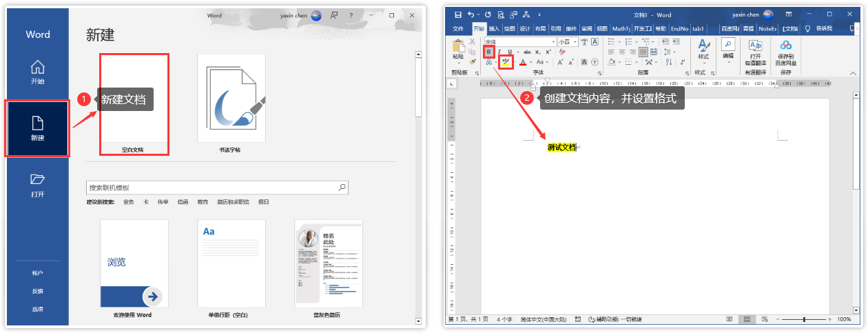
Task: Expand the font color dropdown arrow
Action: [x=530, y=62]
